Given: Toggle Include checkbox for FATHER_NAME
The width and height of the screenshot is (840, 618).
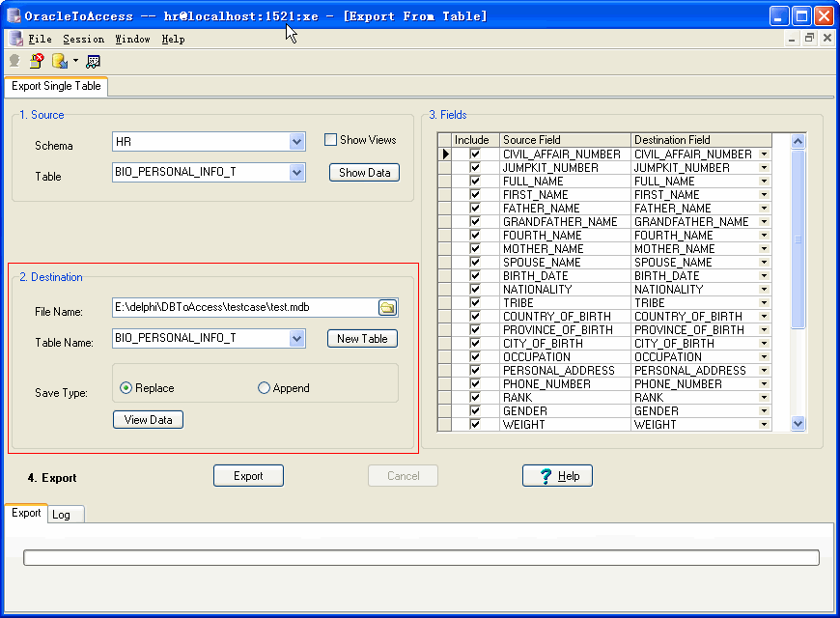Looking at the screenshot, I should [x=475, y=208].
